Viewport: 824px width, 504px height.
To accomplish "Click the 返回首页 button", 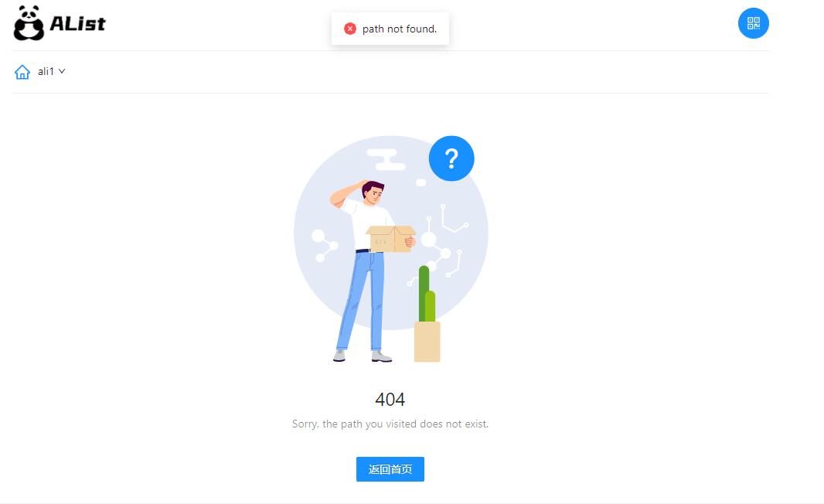I will [x=390, y=469].
